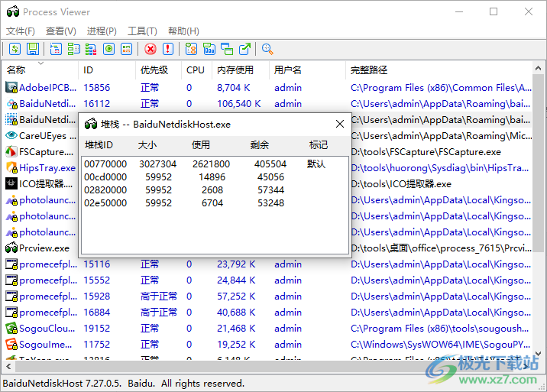Click the binoculars icon in the 堆栈 dialog title
Screen dimensions: 547x392
click(x=91, y=125)
